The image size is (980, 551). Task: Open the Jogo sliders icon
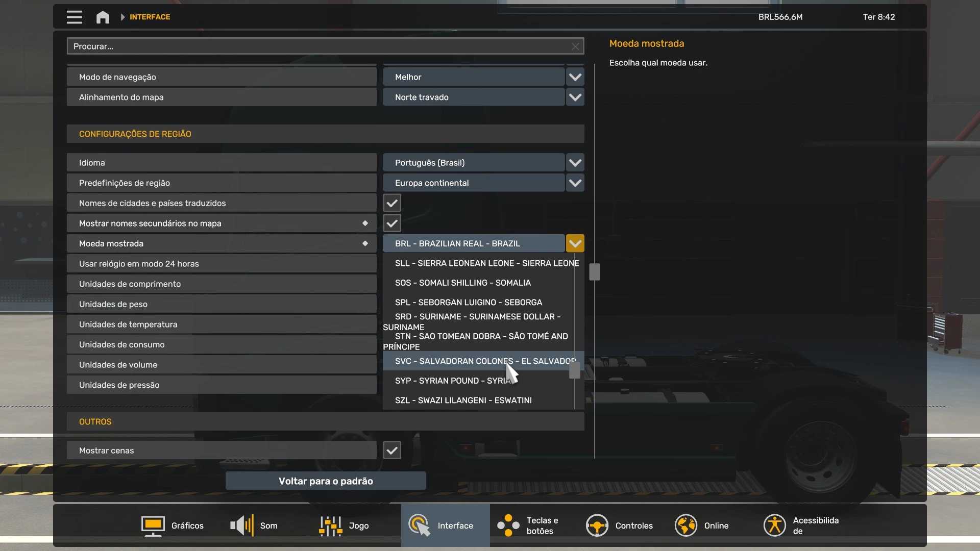coord(331,525)
